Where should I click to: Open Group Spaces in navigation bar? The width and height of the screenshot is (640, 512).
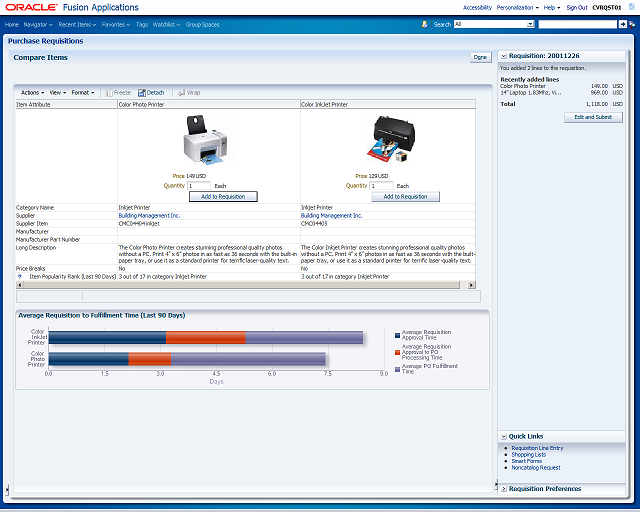(x=202, y=24)
